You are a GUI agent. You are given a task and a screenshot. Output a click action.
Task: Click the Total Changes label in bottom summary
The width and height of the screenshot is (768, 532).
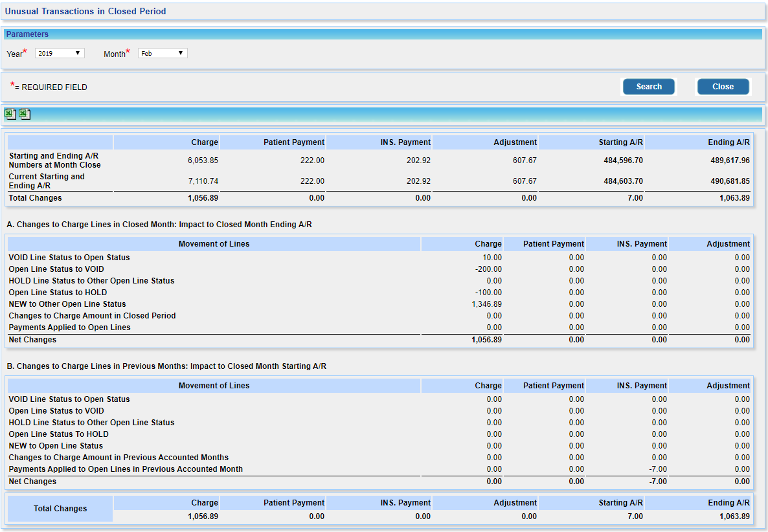pos(60,509)
